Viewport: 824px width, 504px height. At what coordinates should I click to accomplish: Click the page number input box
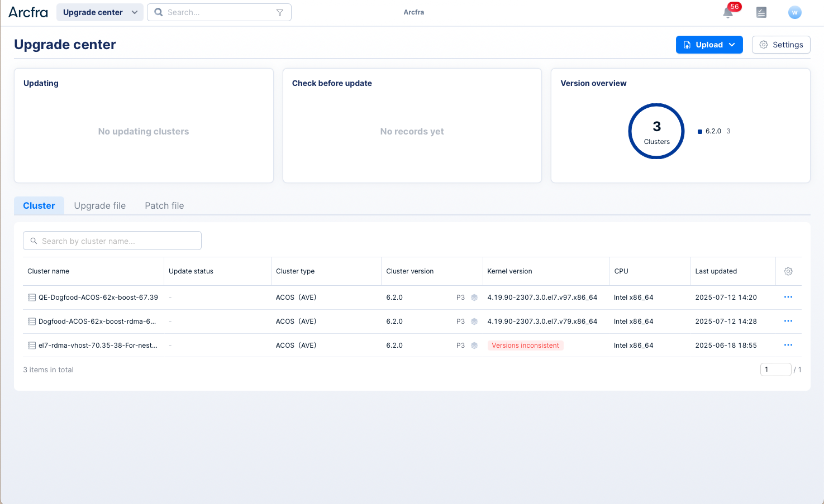coord(775,369)
